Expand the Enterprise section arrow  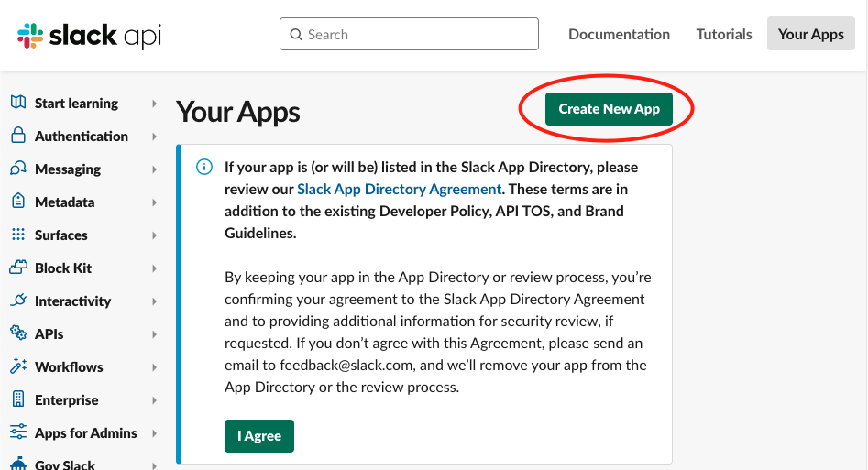point(155,400)
